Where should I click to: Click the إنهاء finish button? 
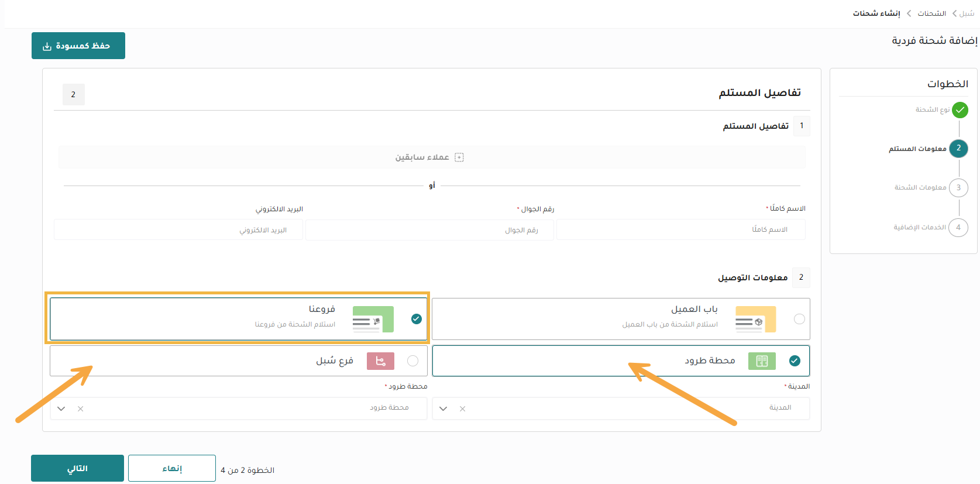172,468
